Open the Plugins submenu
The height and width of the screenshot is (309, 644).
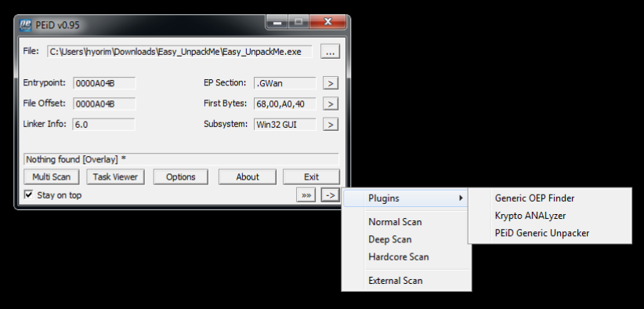point(406,198)
